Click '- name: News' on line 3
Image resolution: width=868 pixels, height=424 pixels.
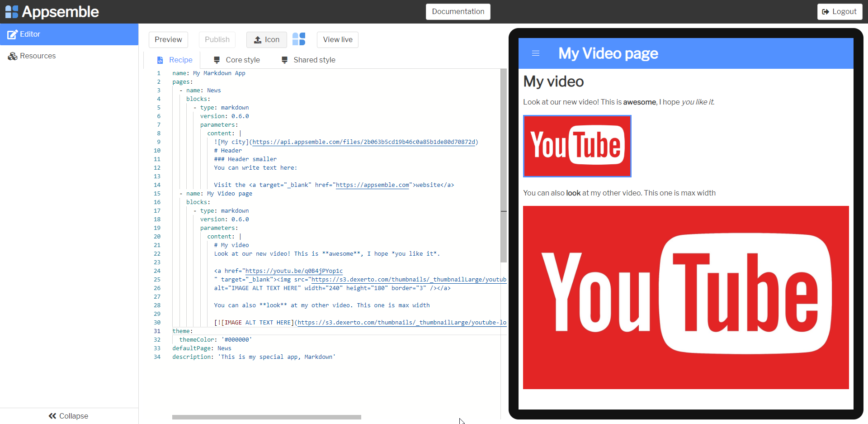200,91
